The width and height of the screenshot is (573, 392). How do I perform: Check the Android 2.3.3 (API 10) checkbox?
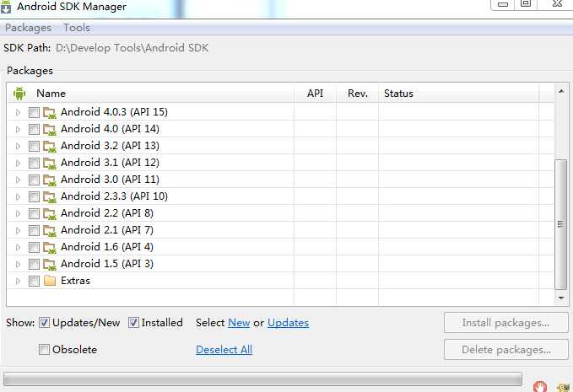(34, 196)
